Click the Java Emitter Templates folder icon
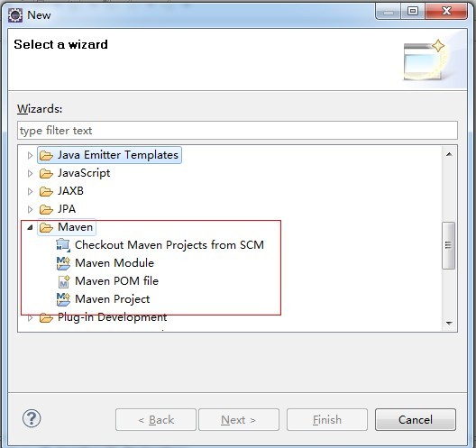Viewport: 476px width, 448px height. coord(46,155)
